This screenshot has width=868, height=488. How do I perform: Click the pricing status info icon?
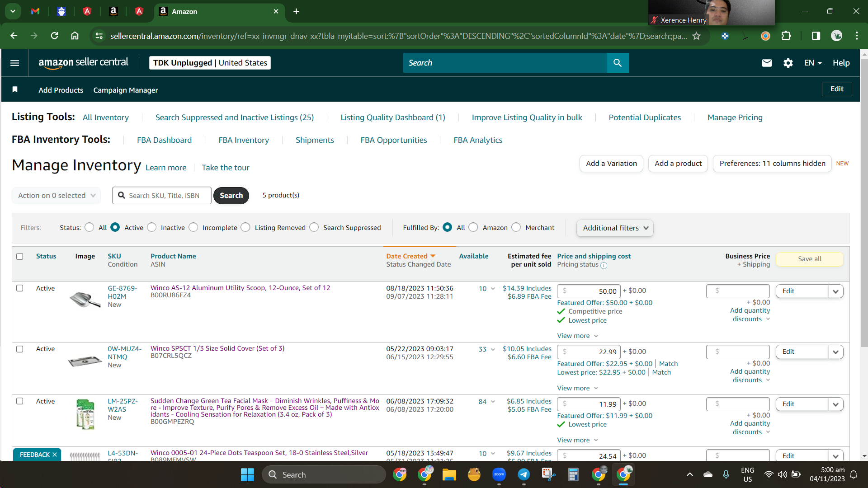click(x=604, y=265)
